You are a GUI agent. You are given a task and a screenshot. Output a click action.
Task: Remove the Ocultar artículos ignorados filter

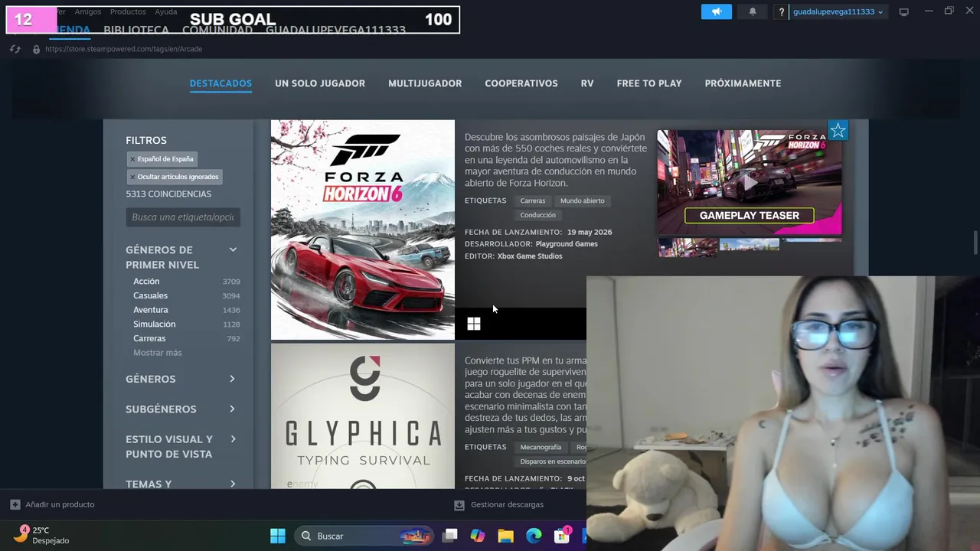(x=132, y=177)
